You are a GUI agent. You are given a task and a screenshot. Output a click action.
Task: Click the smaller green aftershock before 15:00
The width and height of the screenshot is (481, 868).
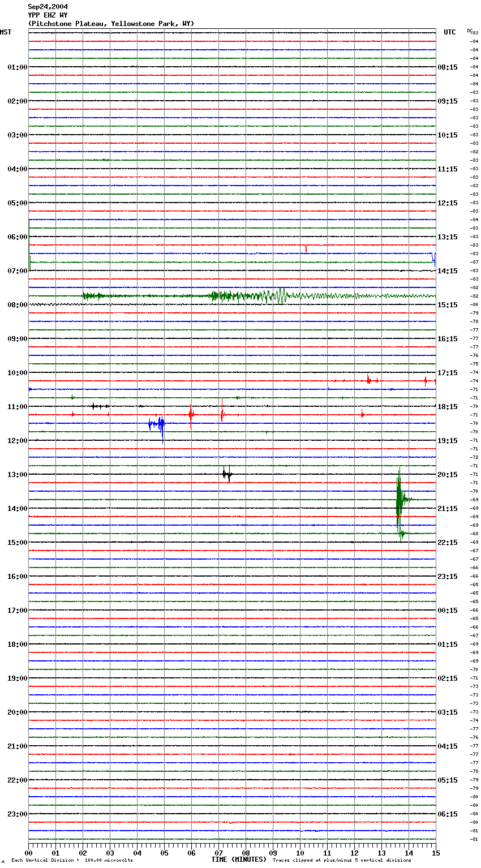point(402,534)
